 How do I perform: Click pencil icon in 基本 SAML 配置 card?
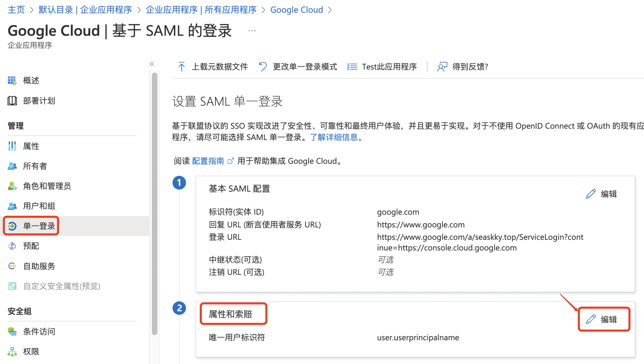[x=591, y=194]
